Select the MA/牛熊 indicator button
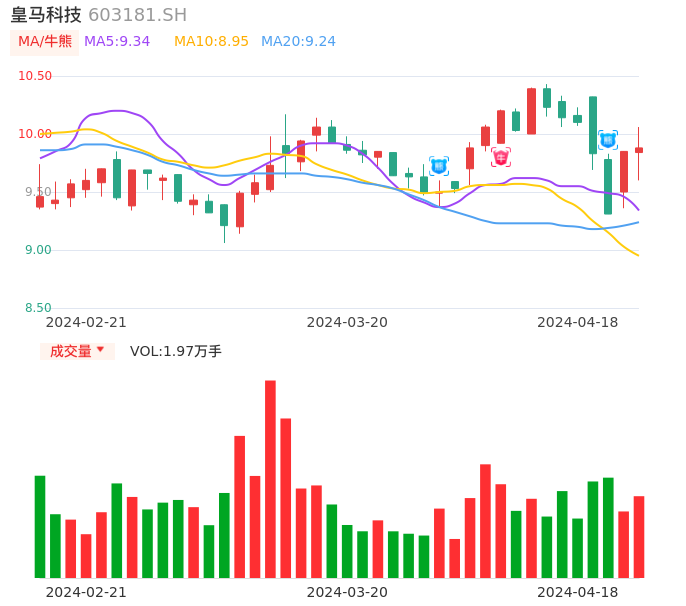 coord(45,42)
